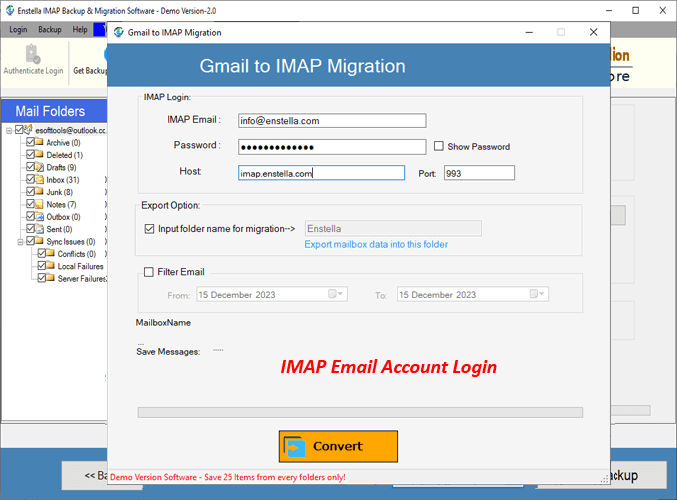Click the Demo Version Software notice text
The height and width of the screenshot is (500, 677).
(x=228, y=477)
